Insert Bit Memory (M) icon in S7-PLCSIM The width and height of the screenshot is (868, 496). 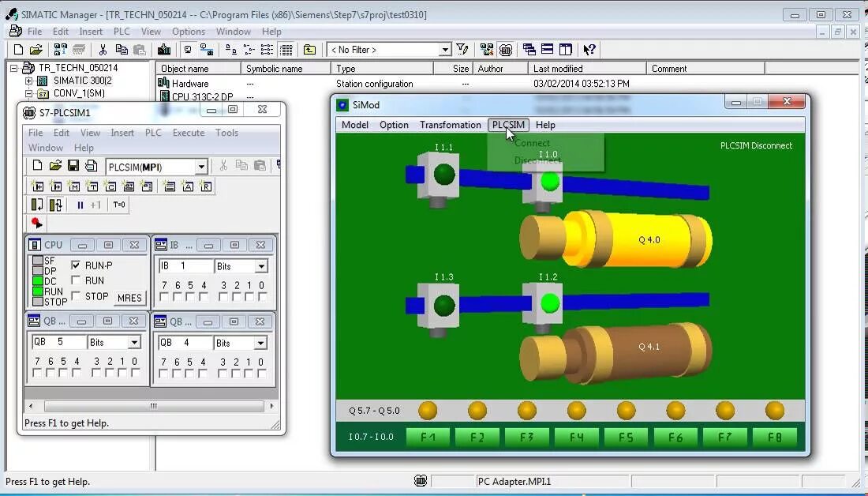point(74,186)
